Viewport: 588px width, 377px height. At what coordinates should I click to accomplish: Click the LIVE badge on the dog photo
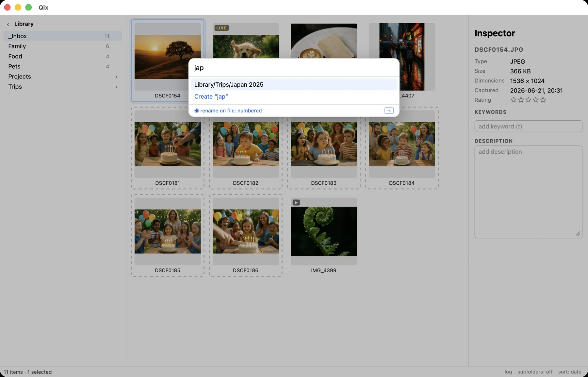(x=221, y=28)
